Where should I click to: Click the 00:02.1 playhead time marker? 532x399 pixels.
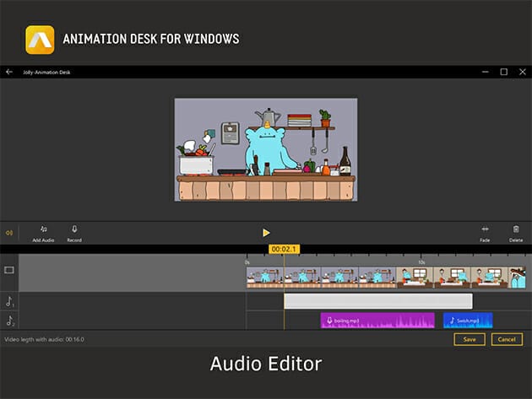pos(284,250)
